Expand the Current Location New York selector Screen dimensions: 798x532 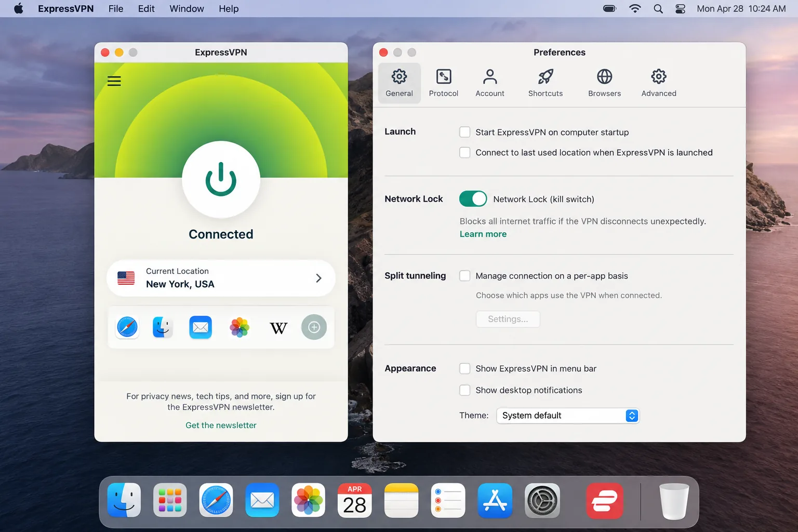click(221, 278)
